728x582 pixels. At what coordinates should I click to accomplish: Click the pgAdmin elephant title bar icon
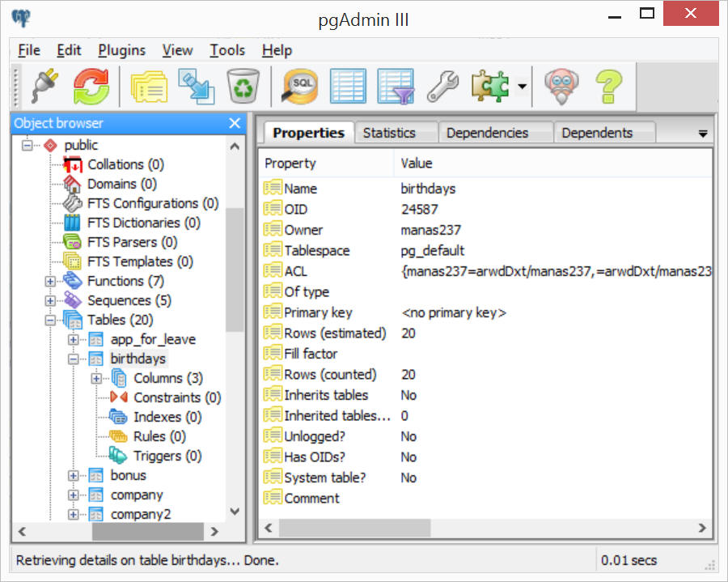21,19
